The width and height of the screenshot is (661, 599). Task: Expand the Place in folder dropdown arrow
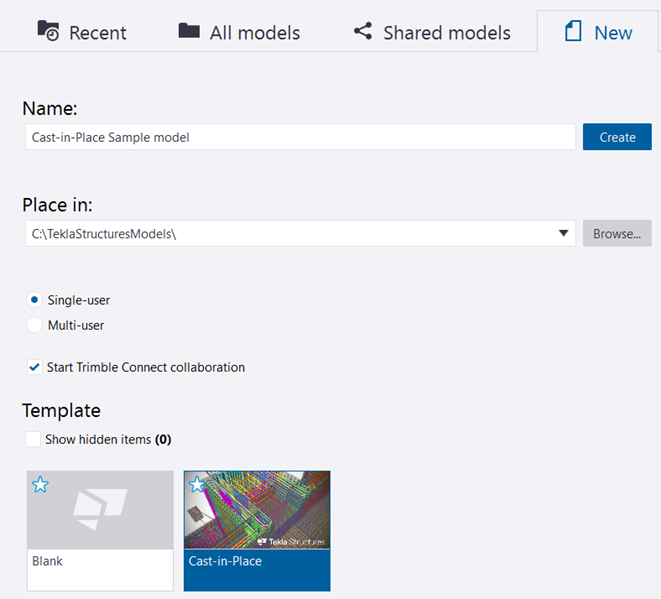[565, 234]
